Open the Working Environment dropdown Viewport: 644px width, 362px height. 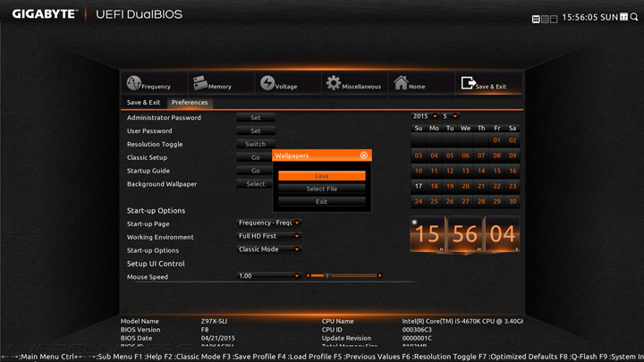pyautogui.click(x=269, y=236)
